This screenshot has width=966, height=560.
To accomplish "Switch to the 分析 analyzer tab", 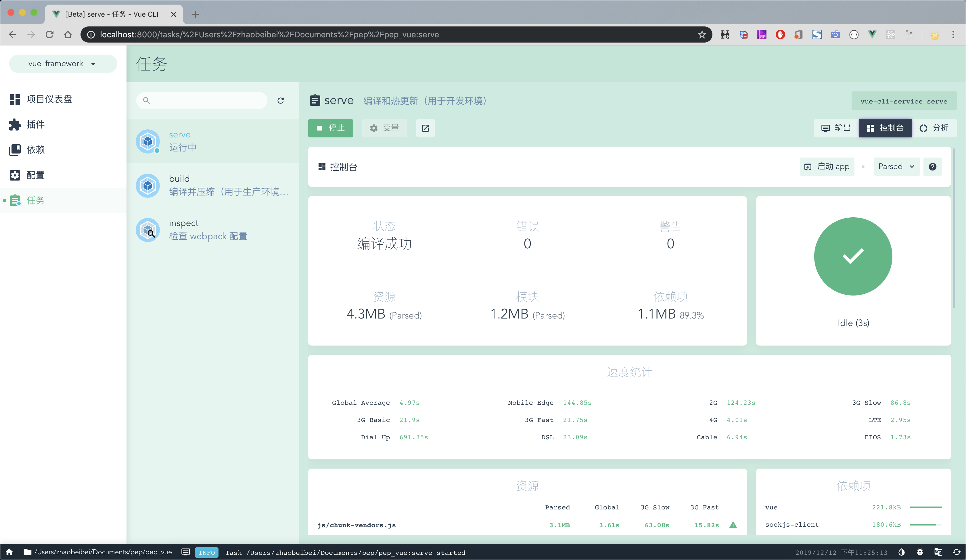I will (x=934, y=128).
